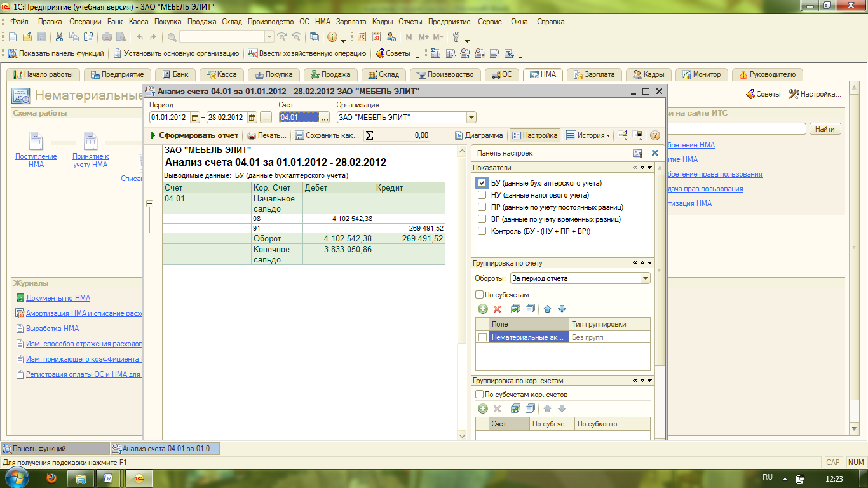Image resolution: width=868 pixels, height=488 pixels.
Task: Collapse the 04.01 row group in report
Action: (150, 203)
